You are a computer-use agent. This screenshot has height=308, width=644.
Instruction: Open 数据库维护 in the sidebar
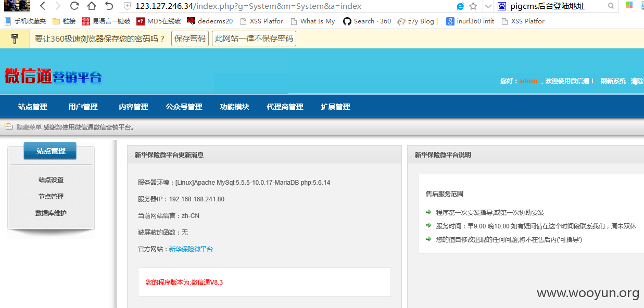point(51,213)
